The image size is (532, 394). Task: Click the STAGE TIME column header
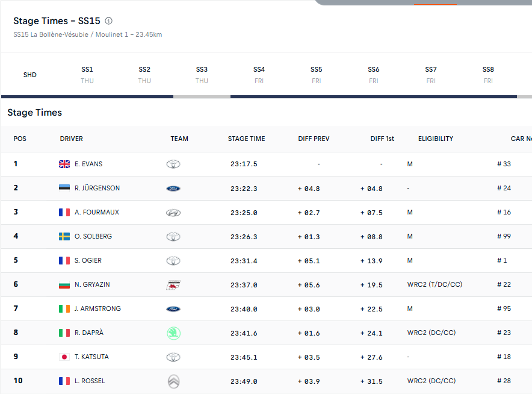point(246,139)
